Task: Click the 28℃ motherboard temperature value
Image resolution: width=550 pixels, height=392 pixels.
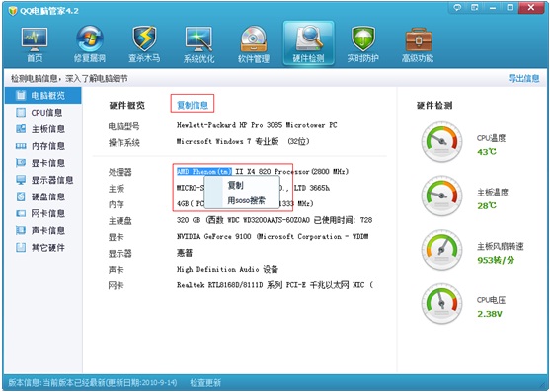Action: pos(487,205)
